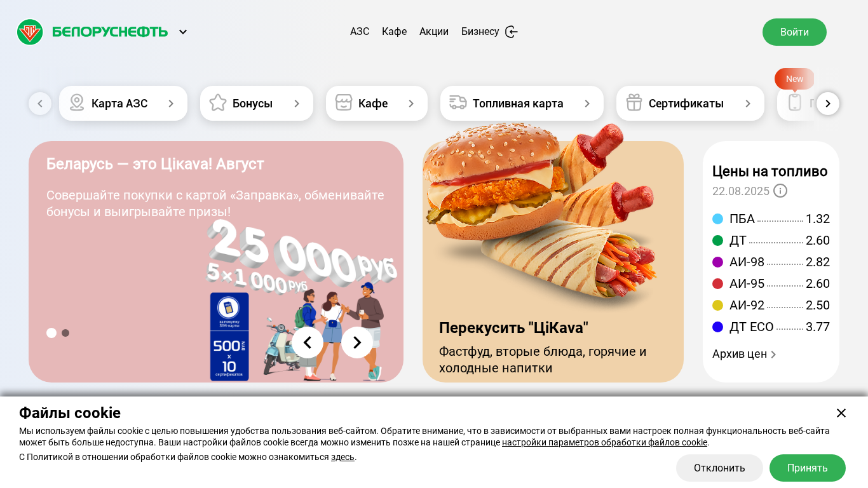Close the cookie banner with X
Viewport: 868px width, 488px height.
tap(841, 413)
